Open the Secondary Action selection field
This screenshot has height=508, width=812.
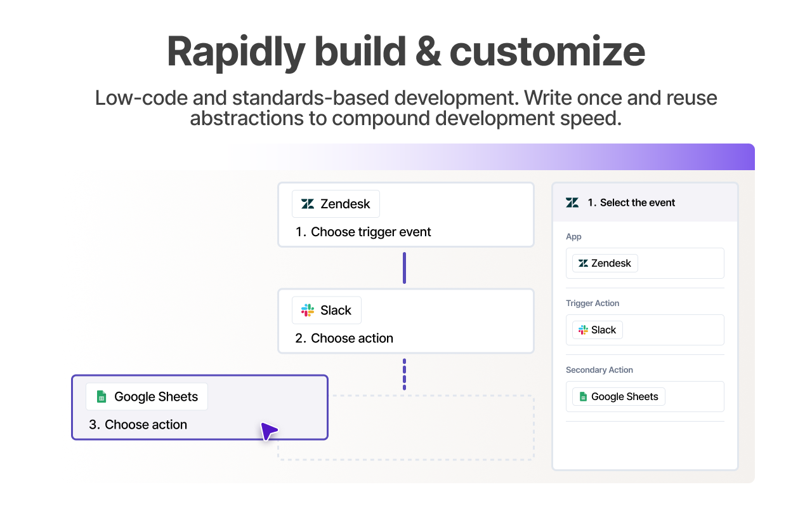[x=645, y=396]
